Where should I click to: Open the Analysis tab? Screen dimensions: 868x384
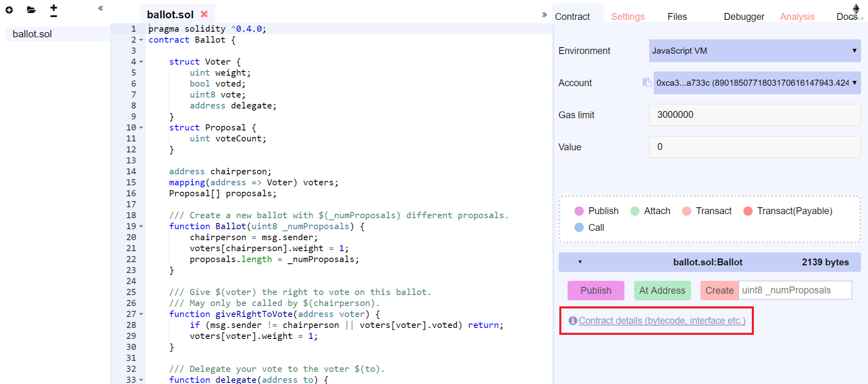(x=797, y=17)
